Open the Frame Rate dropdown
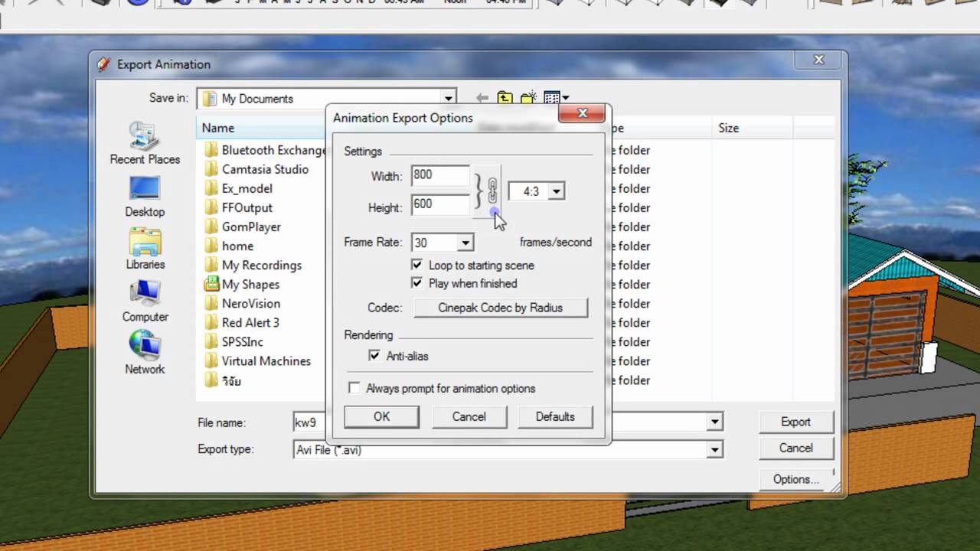Image resolution: width=980 pixels, height=551 pixels. tap(465, 243)
